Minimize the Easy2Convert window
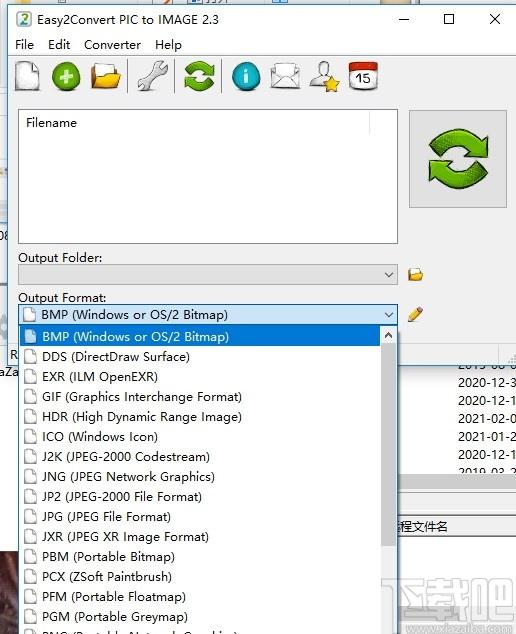Screen dimensions: 516x634 click(x=404, y=19)
